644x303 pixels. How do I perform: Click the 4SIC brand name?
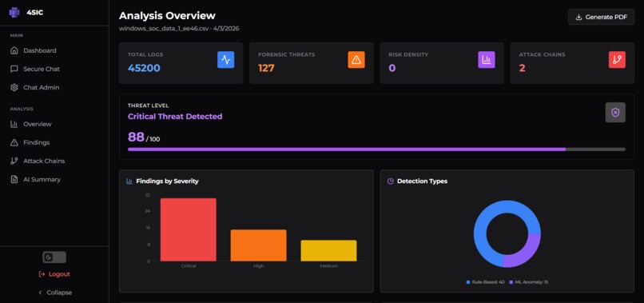[35, 12]
